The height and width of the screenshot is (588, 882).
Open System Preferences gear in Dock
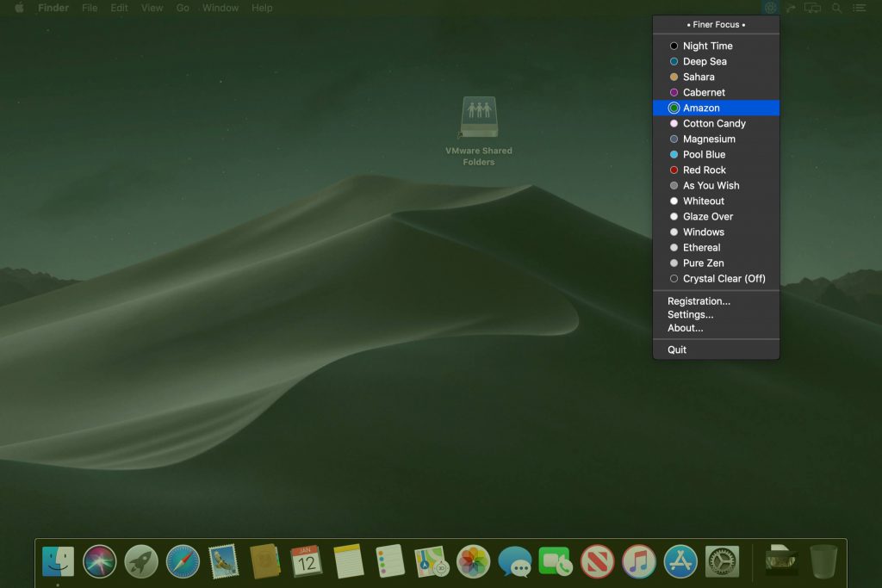(722, 561)
